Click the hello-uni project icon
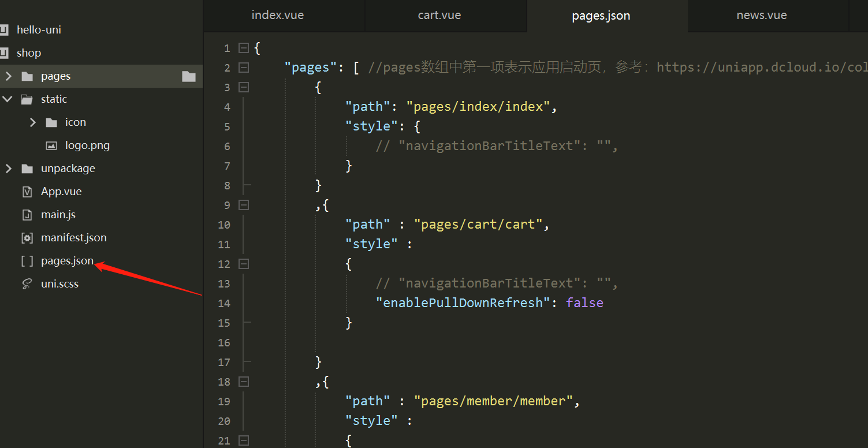The height and width of the screenshot is (448, 868). click(5, 29)
